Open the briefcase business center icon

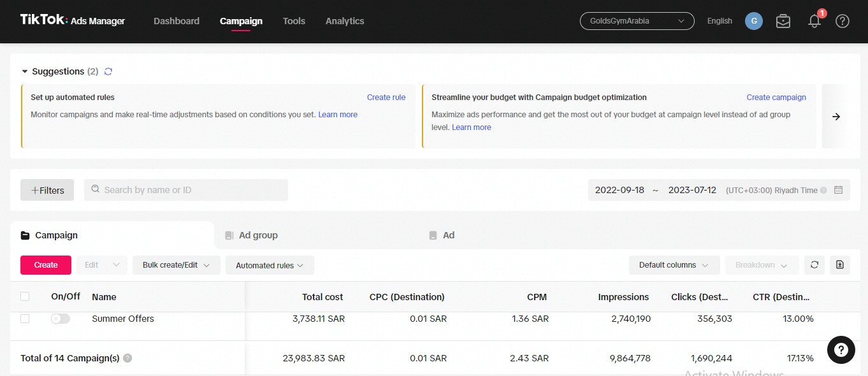783,21
